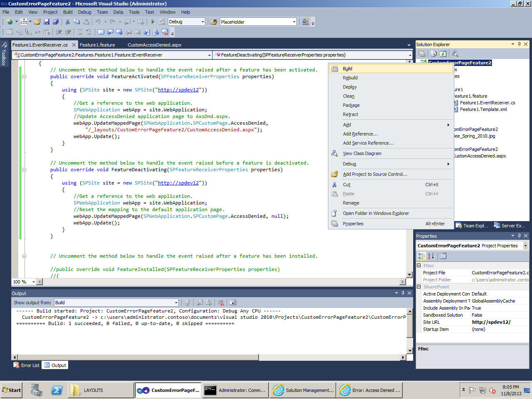The width and height of the screenshot is (532, 399).
Task: Select Rebuild in the context menu
Action: pyautogui.click(x=350, y=78)
